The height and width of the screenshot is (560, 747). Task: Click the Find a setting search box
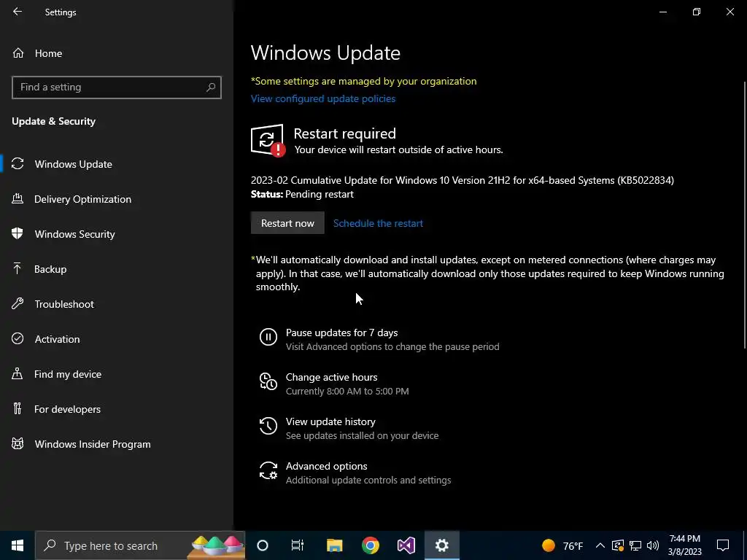[117, 87]
